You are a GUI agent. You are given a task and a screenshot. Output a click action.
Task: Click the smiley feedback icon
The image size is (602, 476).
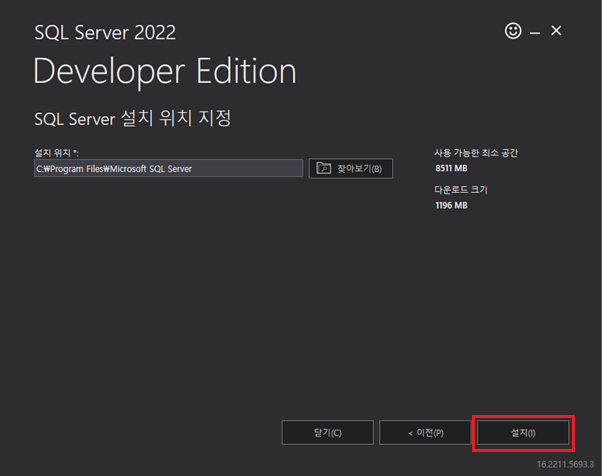[x=513, y=31]
